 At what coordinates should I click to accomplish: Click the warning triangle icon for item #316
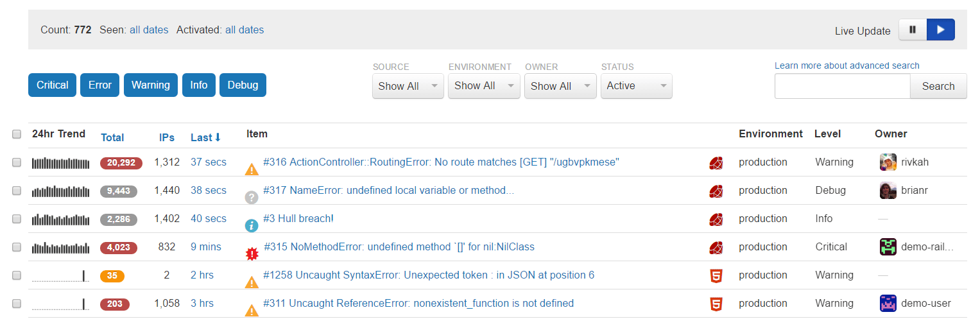point(252,169)
